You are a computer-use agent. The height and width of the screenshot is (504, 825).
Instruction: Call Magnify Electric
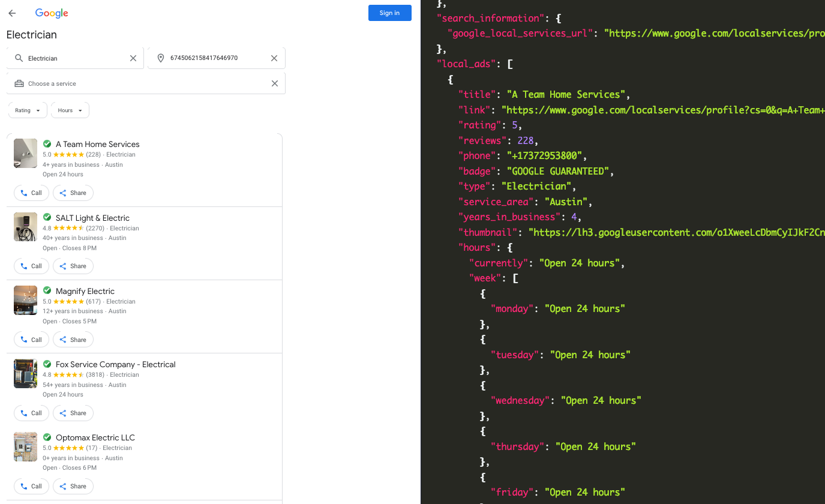click(31, 340)
